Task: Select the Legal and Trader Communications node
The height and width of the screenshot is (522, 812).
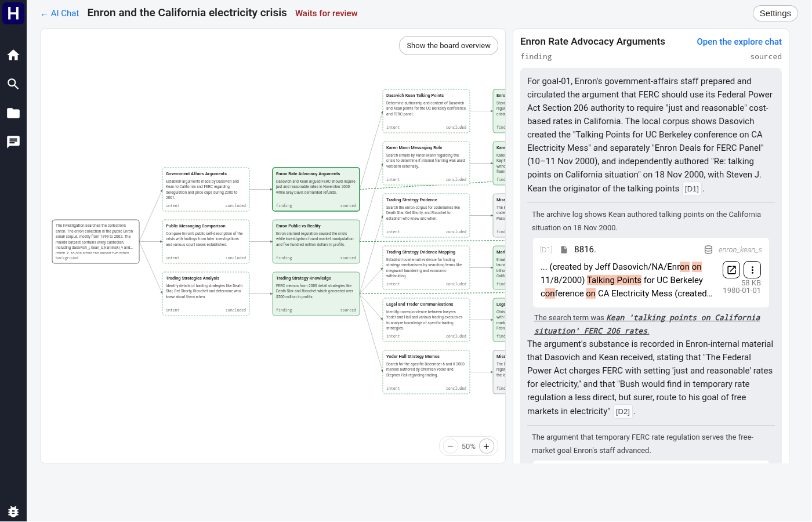Action: point(426,320)
